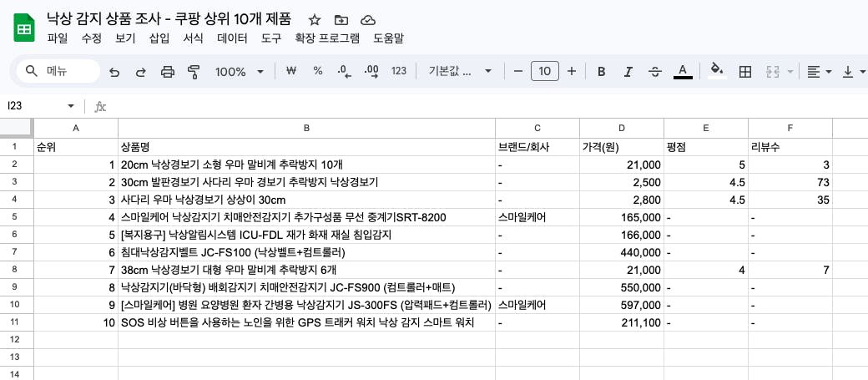
Task: Select the 상품명 header cell
Action: (306, 147)
